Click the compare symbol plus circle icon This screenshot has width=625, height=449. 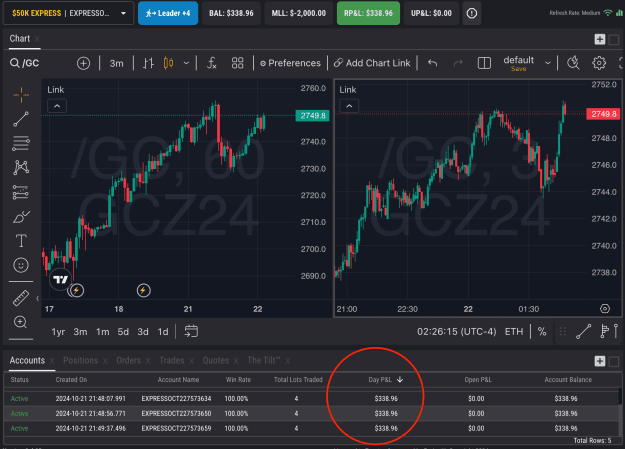(83, 63)
